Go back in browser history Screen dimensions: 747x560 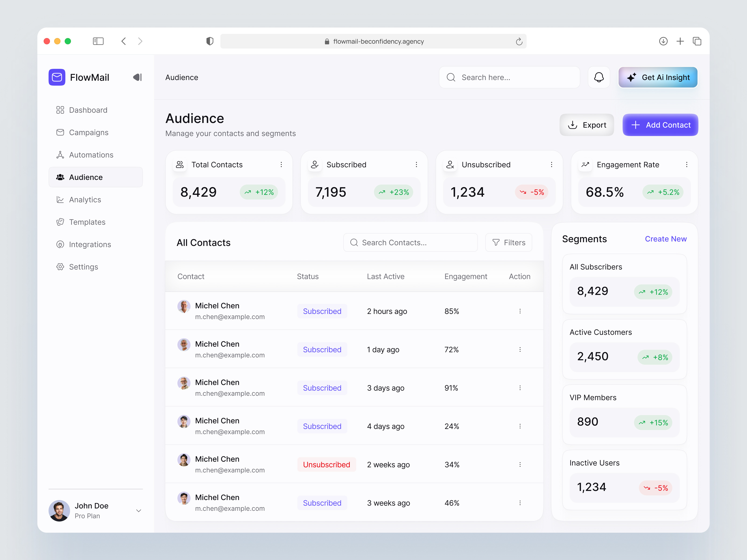(123, 41)
